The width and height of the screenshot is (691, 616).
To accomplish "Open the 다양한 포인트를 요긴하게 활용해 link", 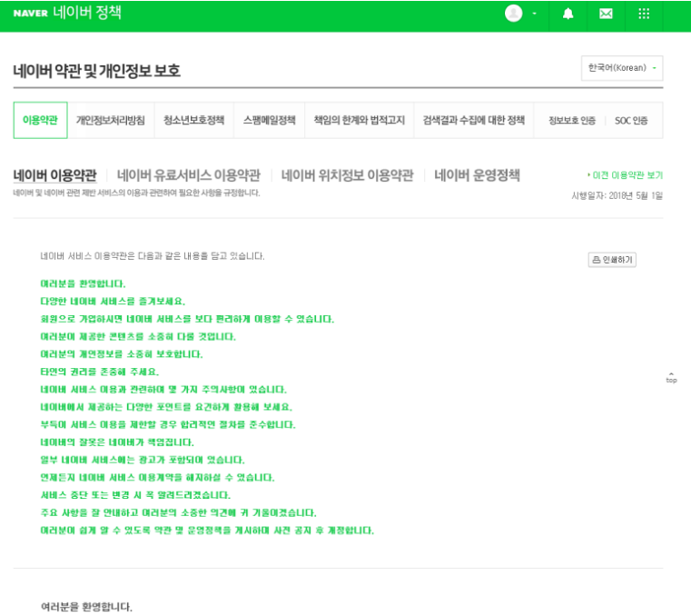I will (166, 407).
